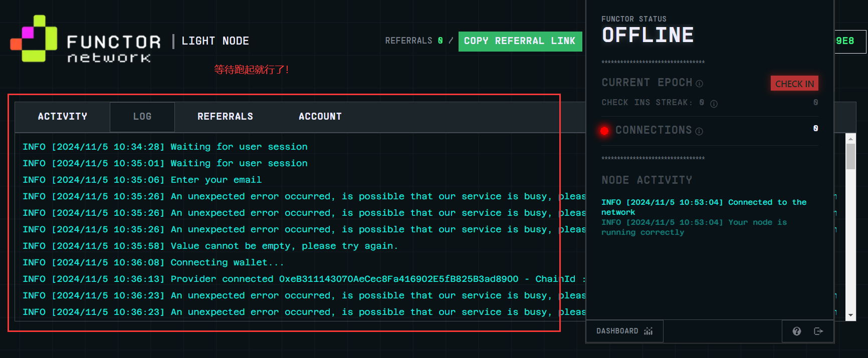Open the Referrals tab
Image resolution: width=868 pixels, height=358 pixels.
225,117
